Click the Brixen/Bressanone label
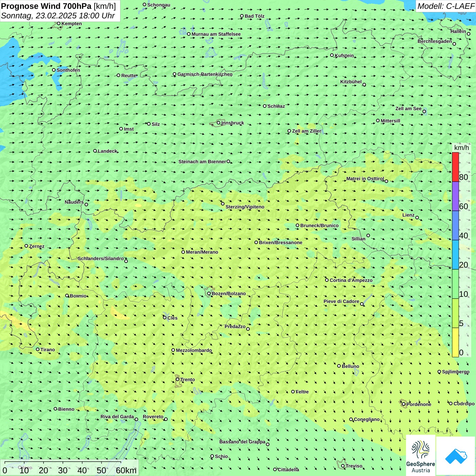The width and height of the screenshot is (476, 476). tap(280, 242)
